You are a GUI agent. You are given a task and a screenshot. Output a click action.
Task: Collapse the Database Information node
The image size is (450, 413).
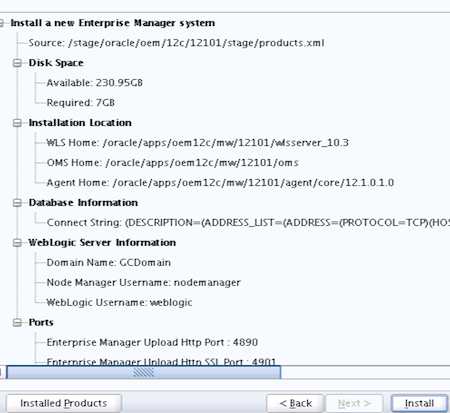click(17, 203)
